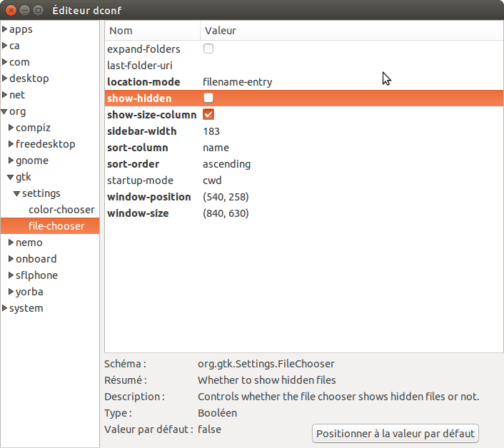Viewport: 504px width, 448px height.
Task: Select color-chooser in the tree
Action: [x=61, y=210]
